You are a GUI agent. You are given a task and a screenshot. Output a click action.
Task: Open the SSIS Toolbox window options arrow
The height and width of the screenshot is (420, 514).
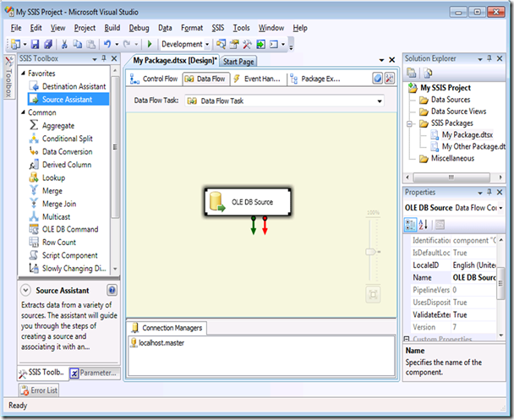[95, 59]
